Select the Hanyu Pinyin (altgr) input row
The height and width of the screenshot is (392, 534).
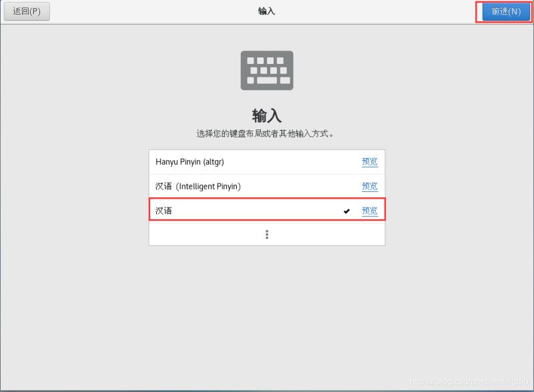coord(266,161)
